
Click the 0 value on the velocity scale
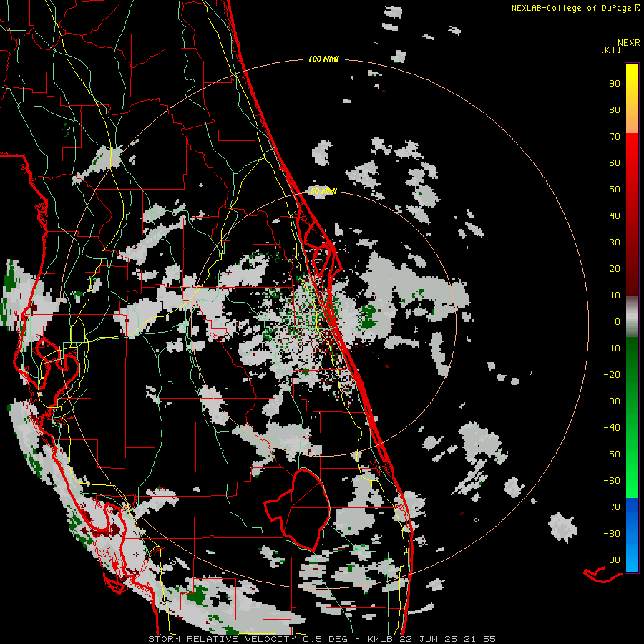[x=618, y=322]
